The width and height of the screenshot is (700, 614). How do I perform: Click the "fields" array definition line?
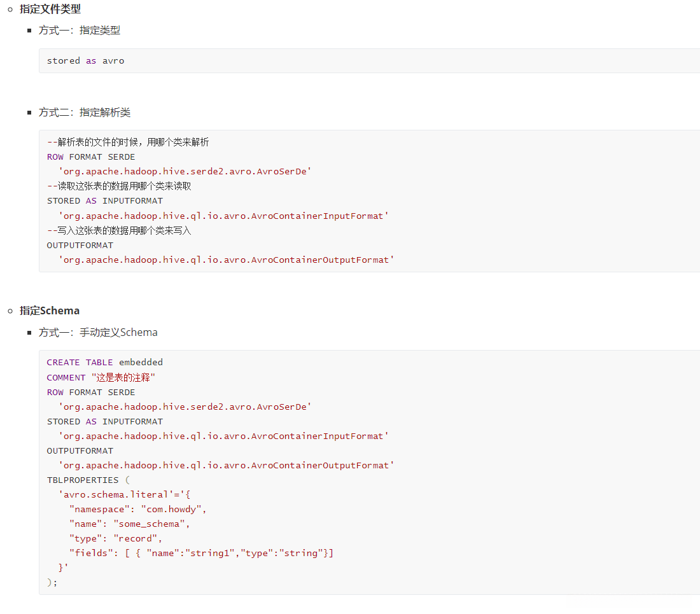point(201,554)
